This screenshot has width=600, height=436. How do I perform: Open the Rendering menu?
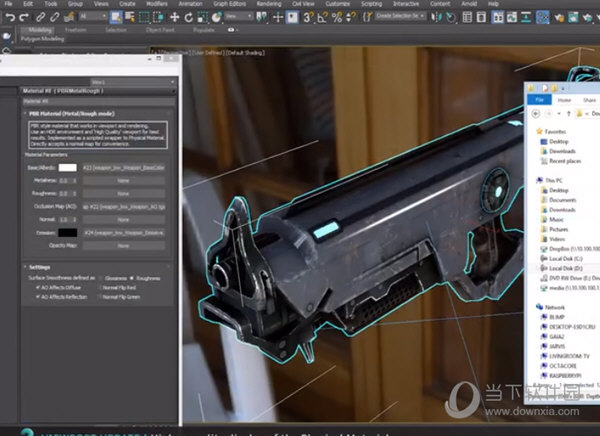(x=269, y=4)
